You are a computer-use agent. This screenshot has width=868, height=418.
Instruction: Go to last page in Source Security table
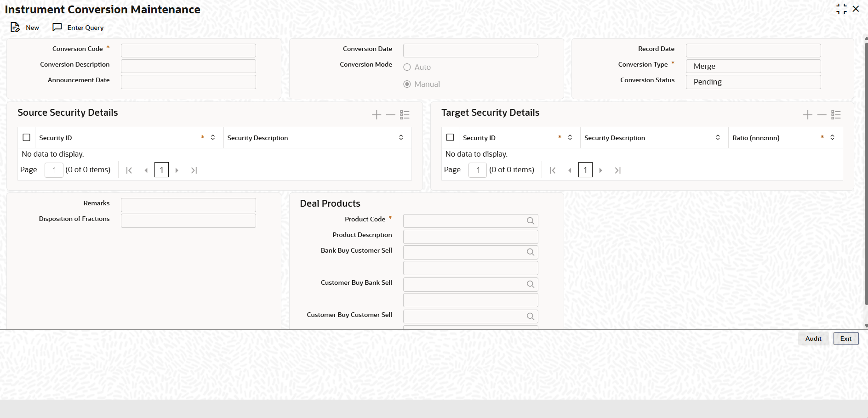pos(194,170)
